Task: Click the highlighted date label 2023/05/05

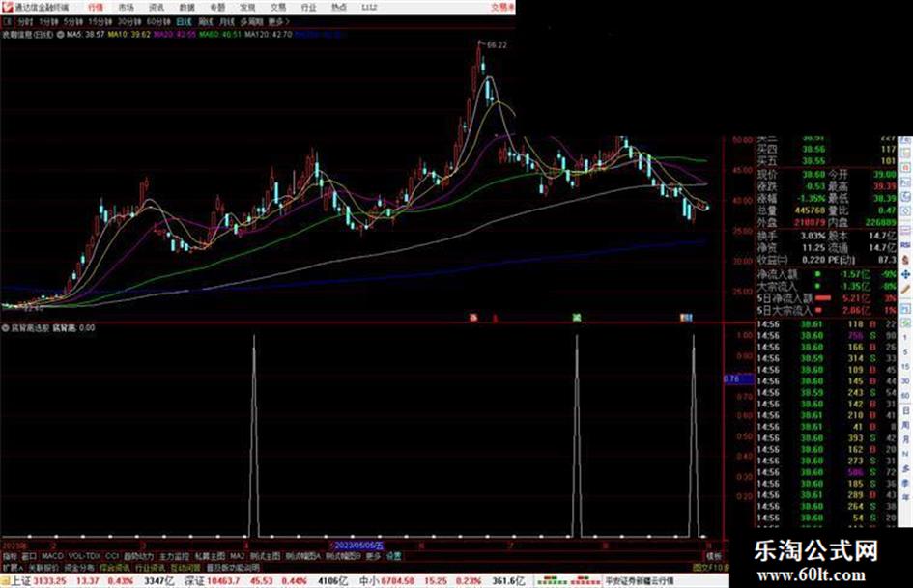Action: click(x=358, y=546)
